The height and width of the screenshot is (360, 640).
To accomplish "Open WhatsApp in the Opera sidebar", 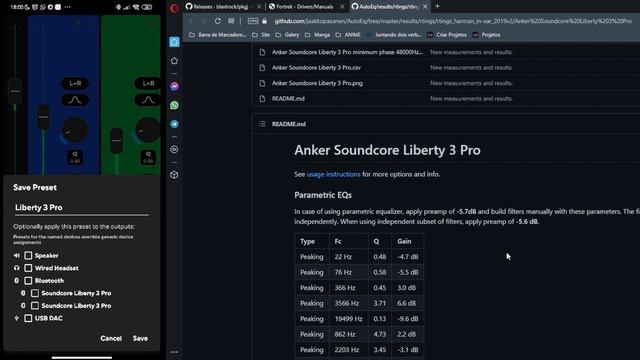I will 174,105.
